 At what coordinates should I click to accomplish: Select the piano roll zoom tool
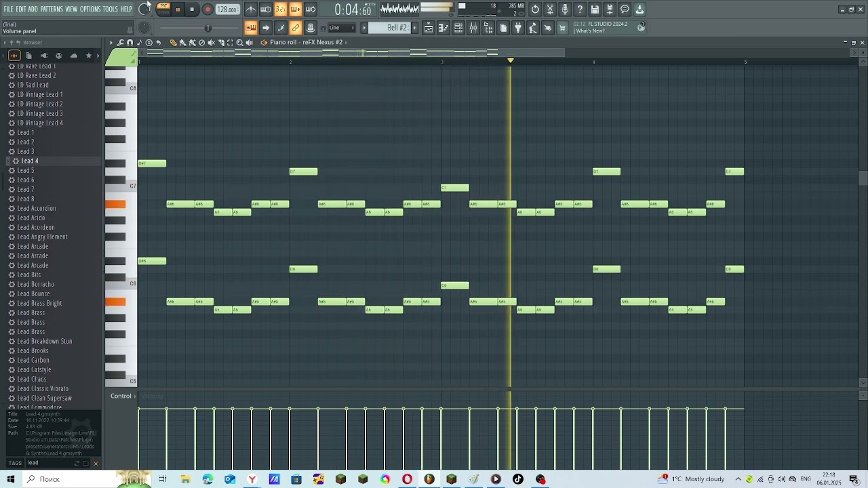coord(239,43)
